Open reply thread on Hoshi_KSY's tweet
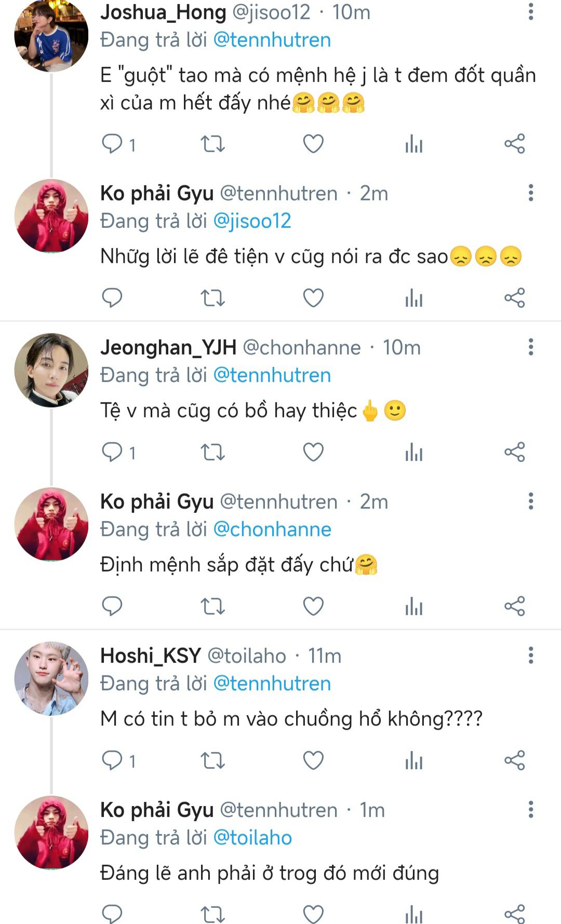The width and height of the screenshot is (561, 924). click(x=112, y=760)
